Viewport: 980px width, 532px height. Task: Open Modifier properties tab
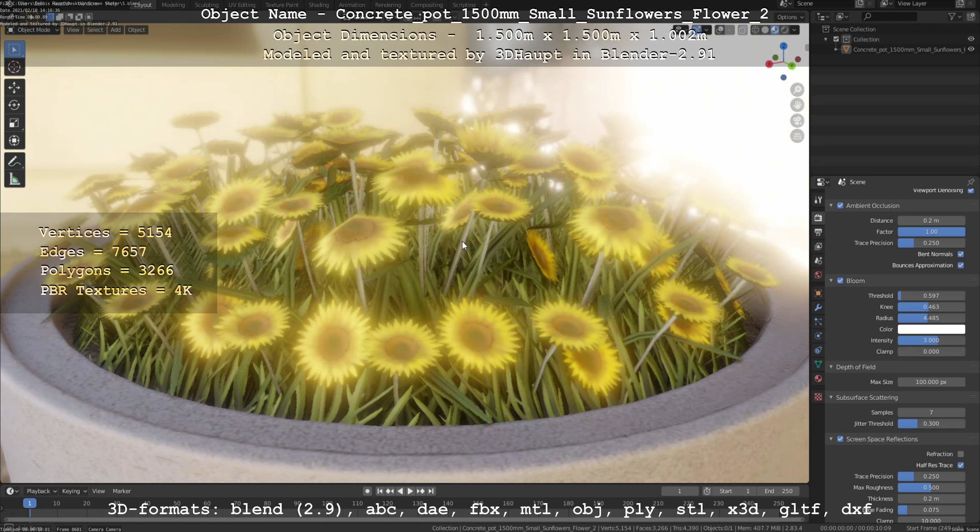(818, 308)
